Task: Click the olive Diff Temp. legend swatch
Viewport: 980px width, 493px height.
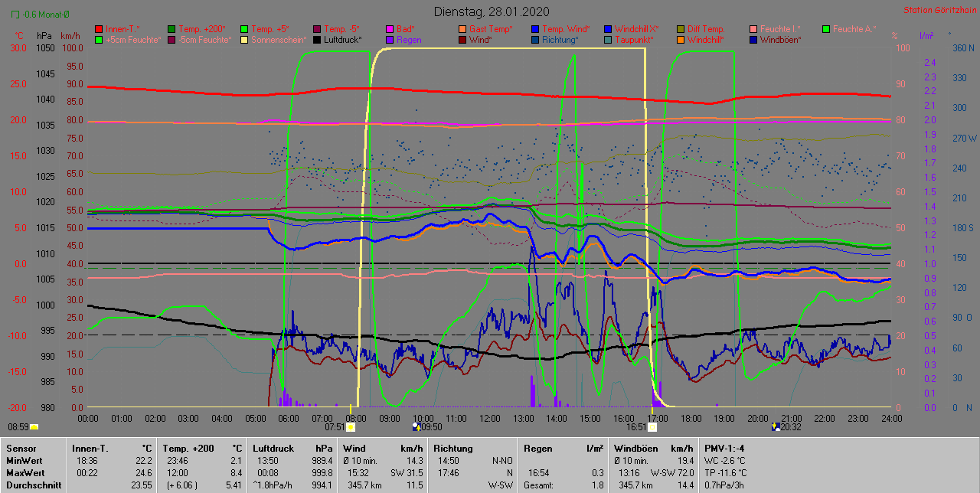Action: click(x=680, y=29)
